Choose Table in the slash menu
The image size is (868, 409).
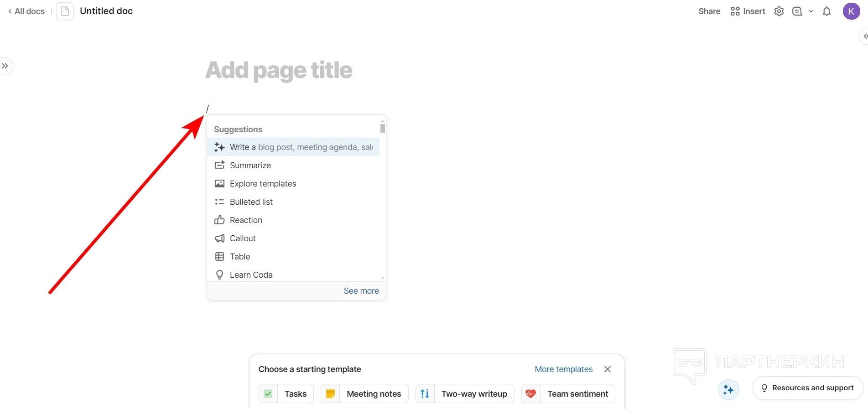coord(240,257)
